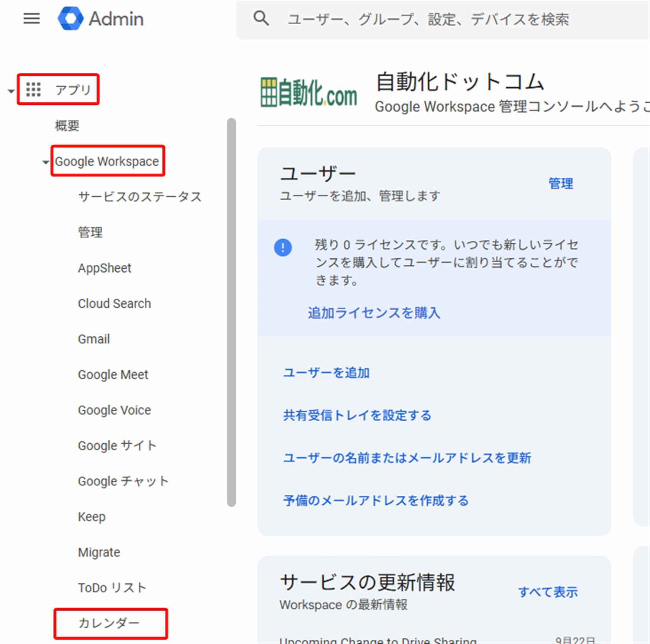650x644 pixels.
Task: Click 追加ライセンスを購入 link
Action: click(374, 313)
